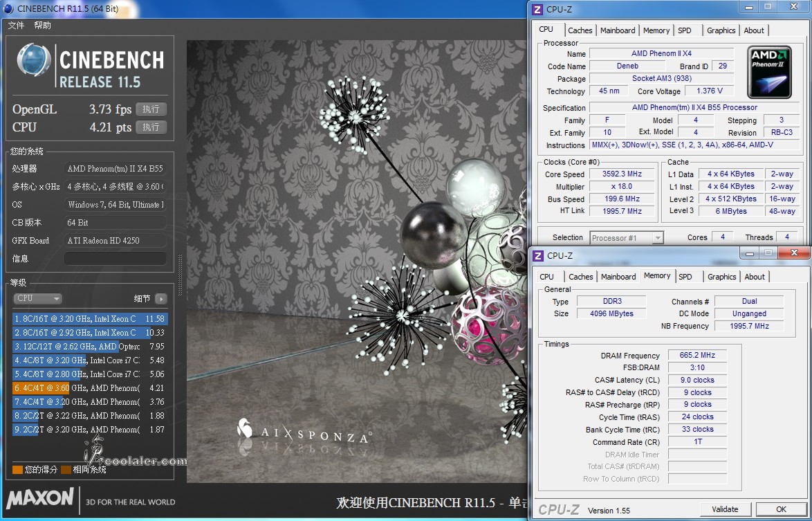Click the FSB:DRAM value 3:10
812x521 pixels.
click(697, 367)
